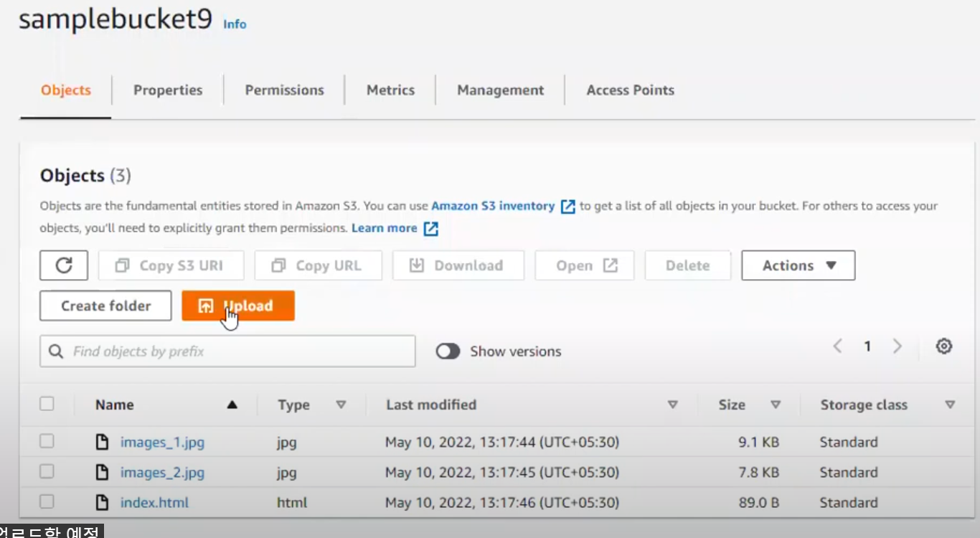The width and height of the screenshot is (980, 538).
Task: Select the images_1.jpg row checkbox
Action: click(x=47, y=441)
